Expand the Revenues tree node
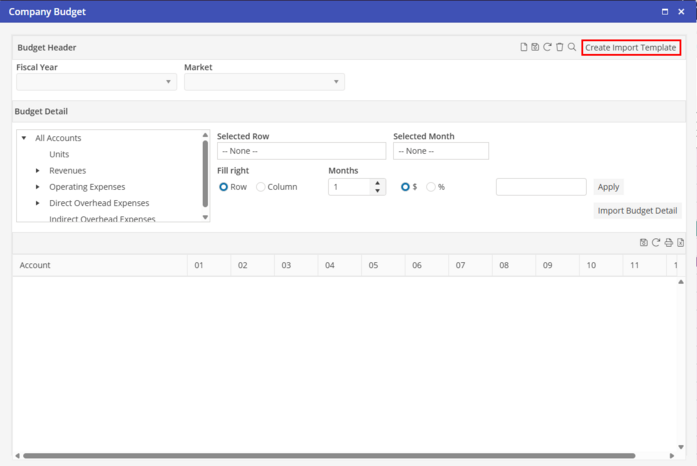 pyautogui.click(x=38, y=171)
